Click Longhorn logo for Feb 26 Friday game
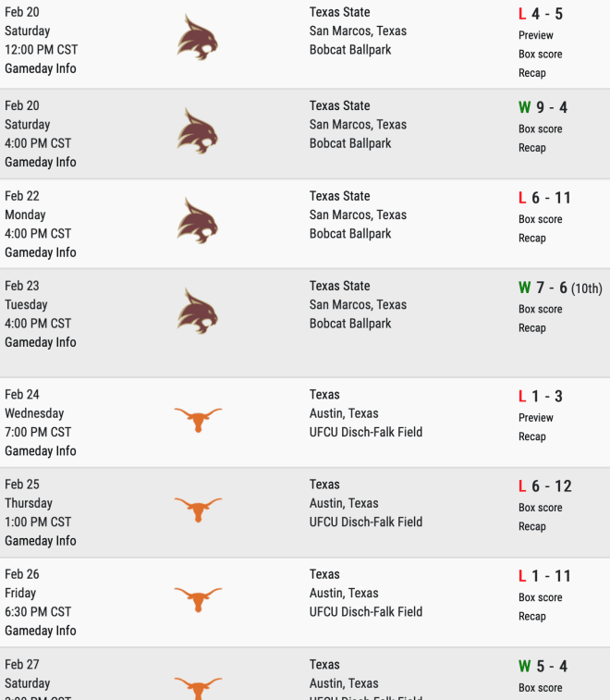Image resolution: width=610 pixels, height=700 pixels. coord(198,599)
